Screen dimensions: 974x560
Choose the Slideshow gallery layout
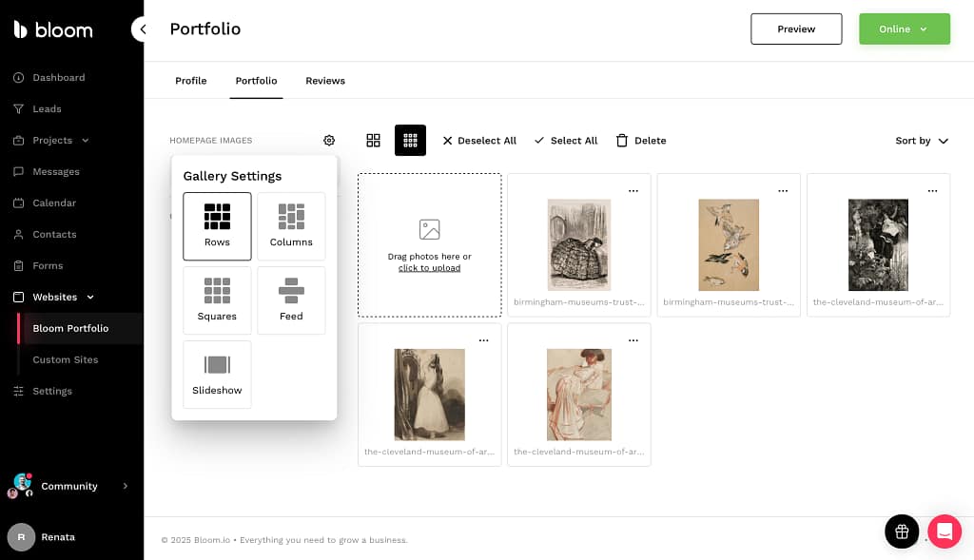coord(217,375)
